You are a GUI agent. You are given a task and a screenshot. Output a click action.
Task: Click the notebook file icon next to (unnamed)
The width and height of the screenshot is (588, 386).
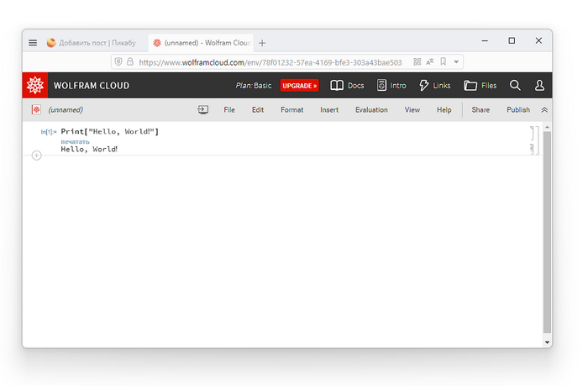pyautogui.click(x=36, y=109)
